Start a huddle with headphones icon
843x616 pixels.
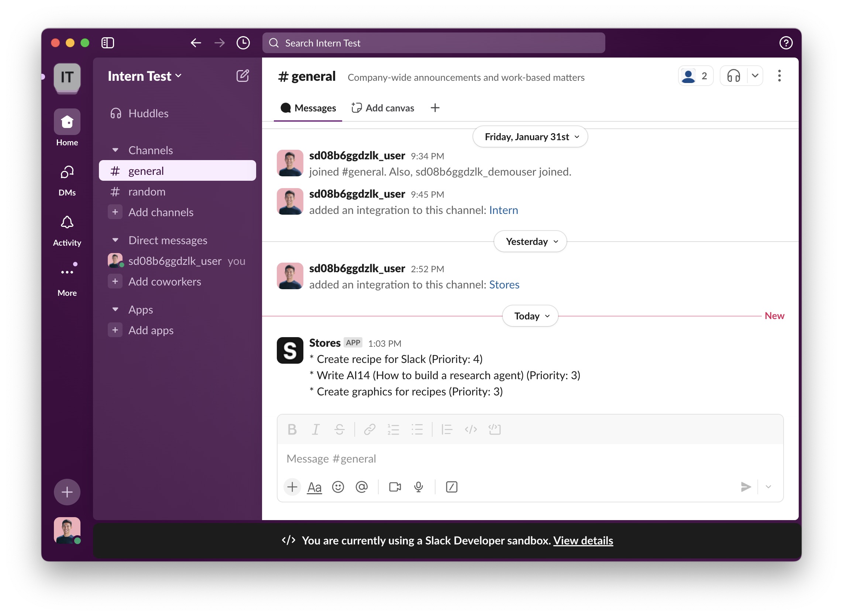[x=733, y=76]
